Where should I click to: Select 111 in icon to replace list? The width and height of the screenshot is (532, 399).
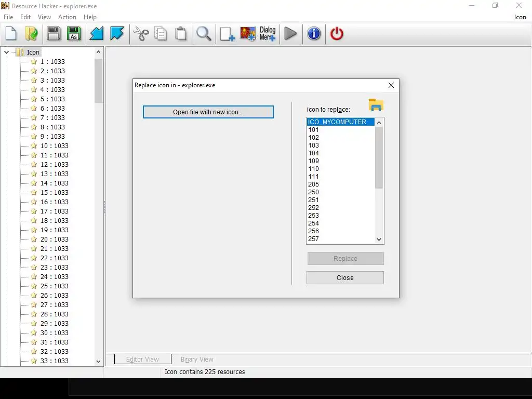pos(341,177)
